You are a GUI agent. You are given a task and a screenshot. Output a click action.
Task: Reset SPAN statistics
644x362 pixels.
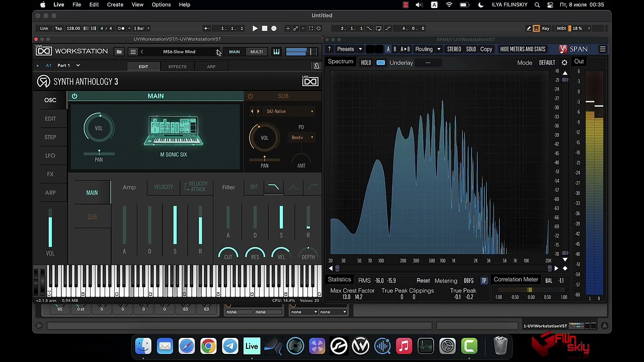[x=423, y=281]
